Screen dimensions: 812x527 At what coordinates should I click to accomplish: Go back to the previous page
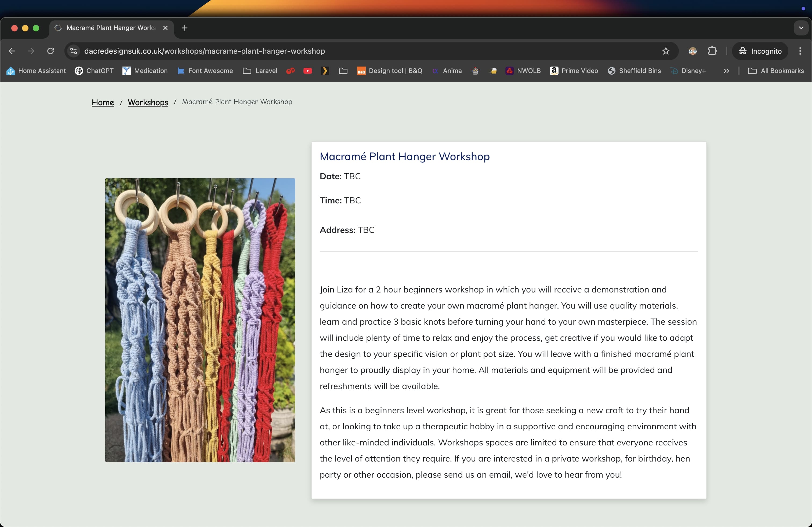[12, 51]
